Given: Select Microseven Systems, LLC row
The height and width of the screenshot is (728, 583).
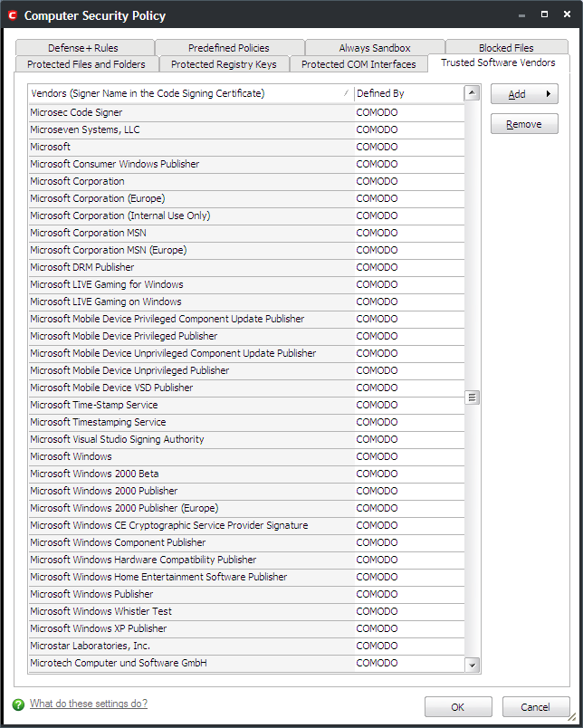Looking at the screenshot, I should [x=246, y=129].
